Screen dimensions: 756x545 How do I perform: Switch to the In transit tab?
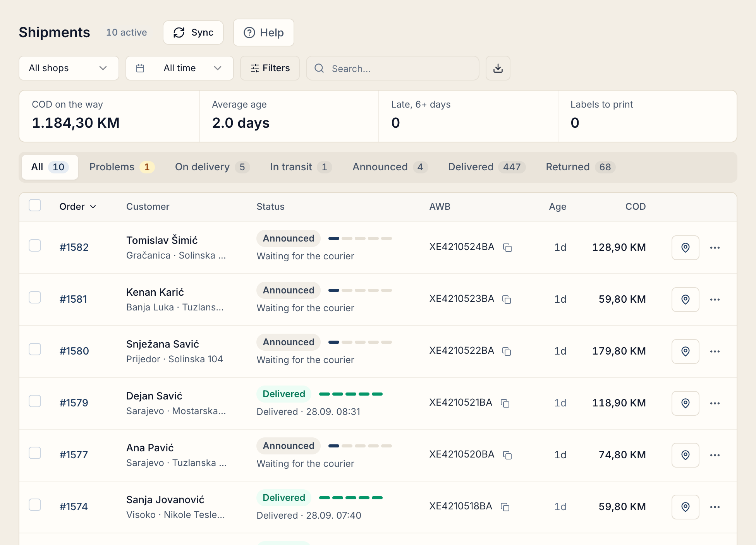[x=301, y=167]
